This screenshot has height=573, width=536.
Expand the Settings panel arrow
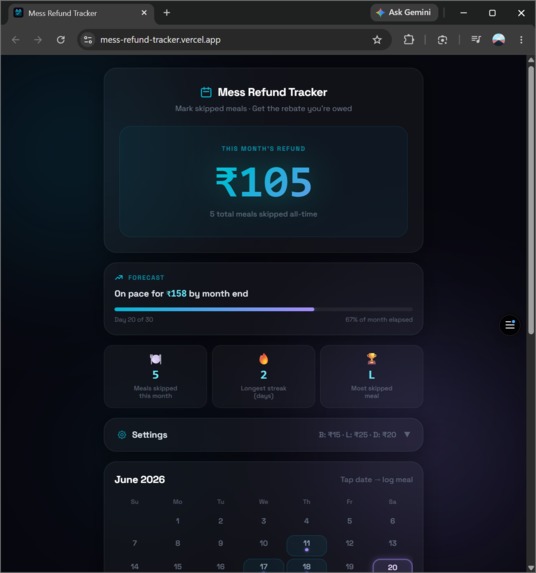(x=407, y=435)
